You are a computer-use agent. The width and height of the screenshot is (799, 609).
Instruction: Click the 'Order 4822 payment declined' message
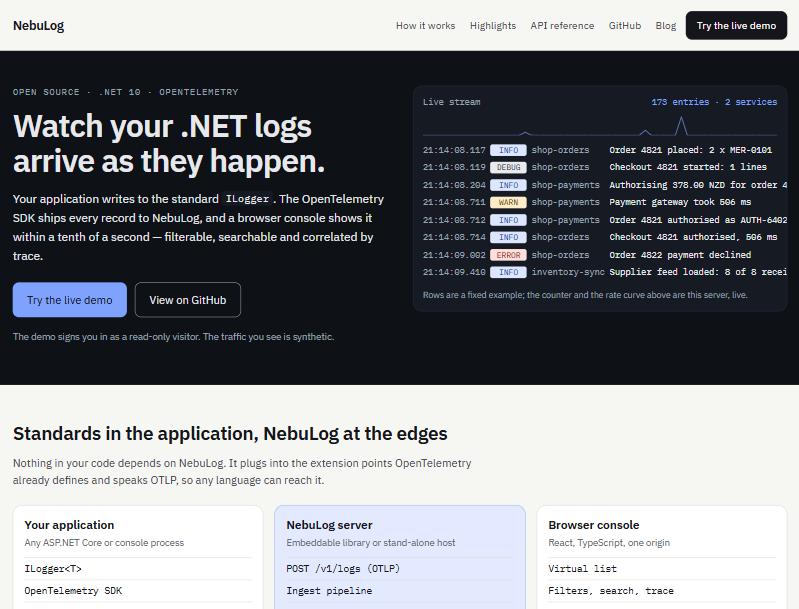tap(680, 255)
